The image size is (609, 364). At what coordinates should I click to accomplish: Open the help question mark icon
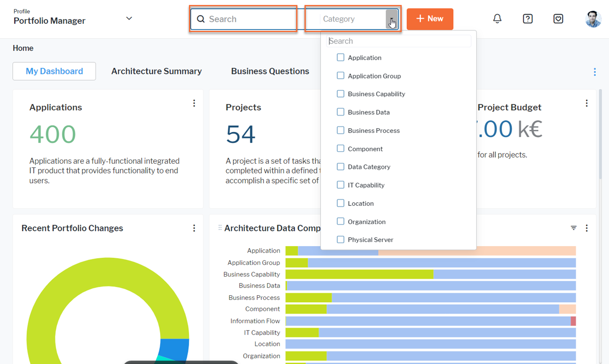(x=527, y=19)
